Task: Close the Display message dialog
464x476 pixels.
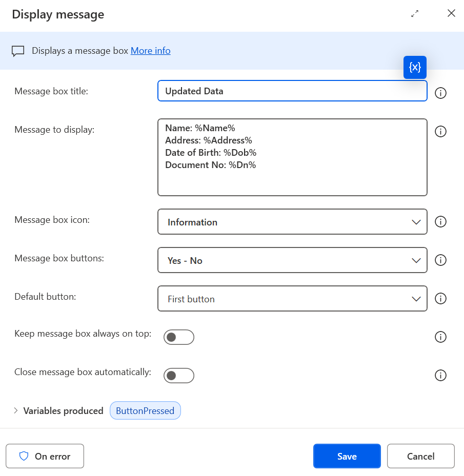Action: tap(451, 13)
